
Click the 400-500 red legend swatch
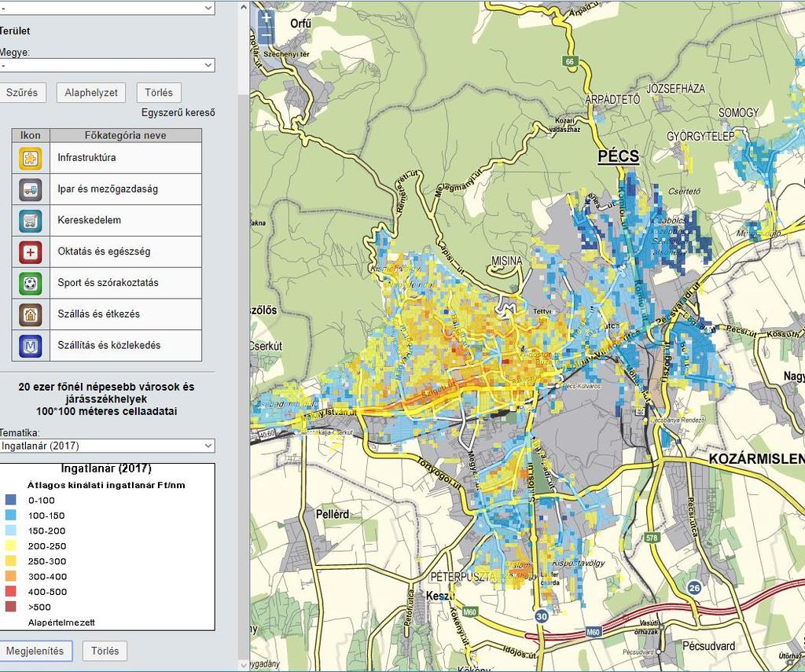10,591
